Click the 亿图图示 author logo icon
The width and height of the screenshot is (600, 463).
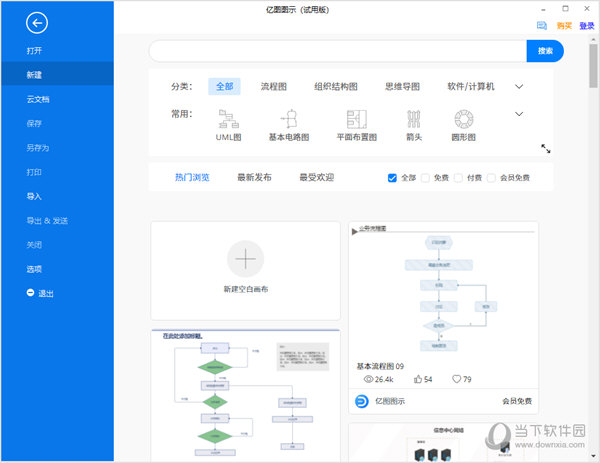pyautogui.click(x=362, y=401)
